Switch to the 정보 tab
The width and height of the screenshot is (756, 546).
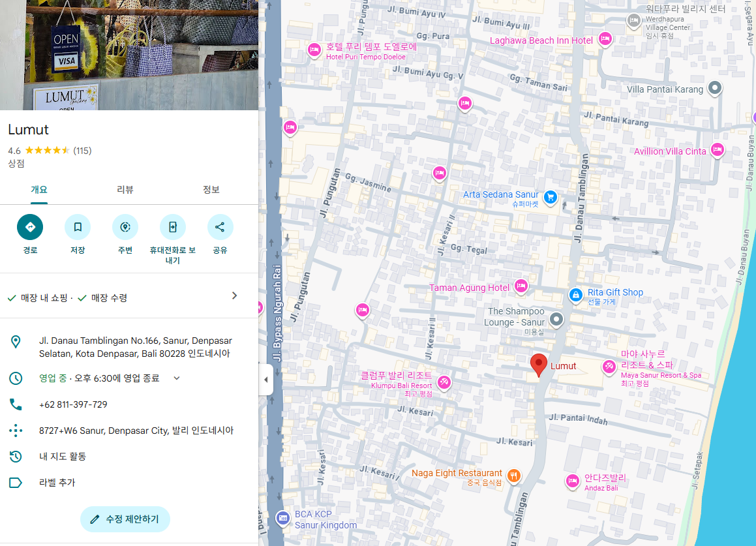coord(211,190)
